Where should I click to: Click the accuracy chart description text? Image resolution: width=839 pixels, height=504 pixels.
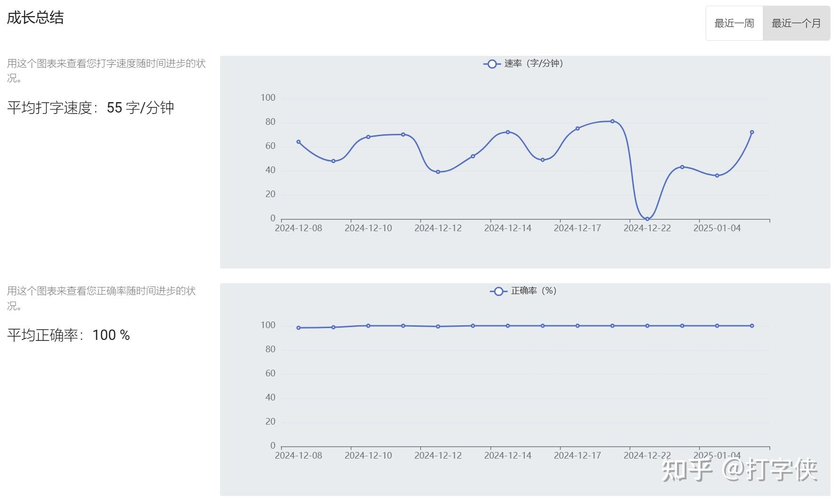click(101, 298)
